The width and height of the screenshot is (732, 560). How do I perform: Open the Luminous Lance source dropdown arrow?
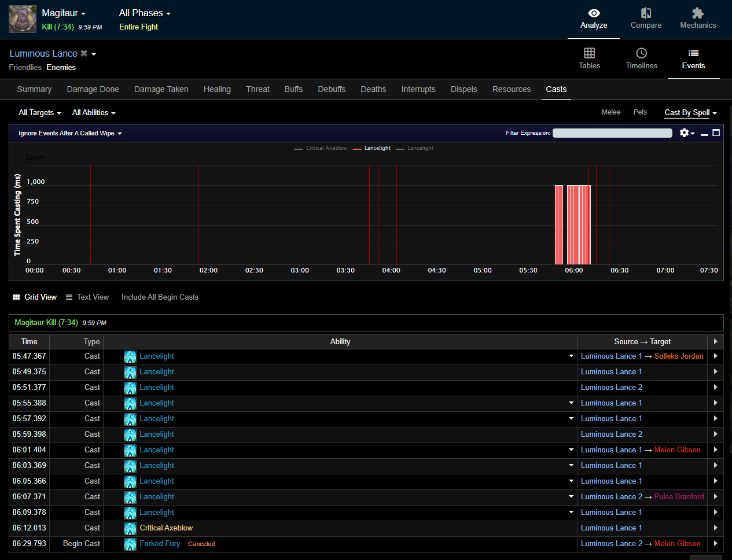pyautogui.click(x=94, y=54)
